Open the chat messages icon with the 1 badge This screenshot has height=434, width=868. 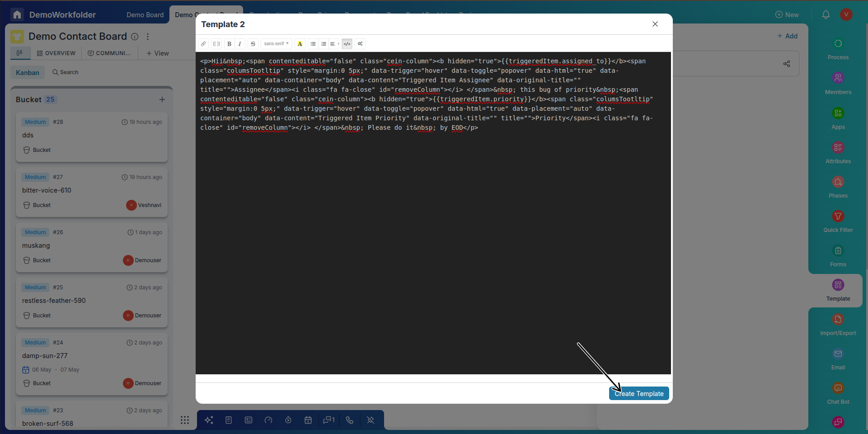(x=329, y=420)
